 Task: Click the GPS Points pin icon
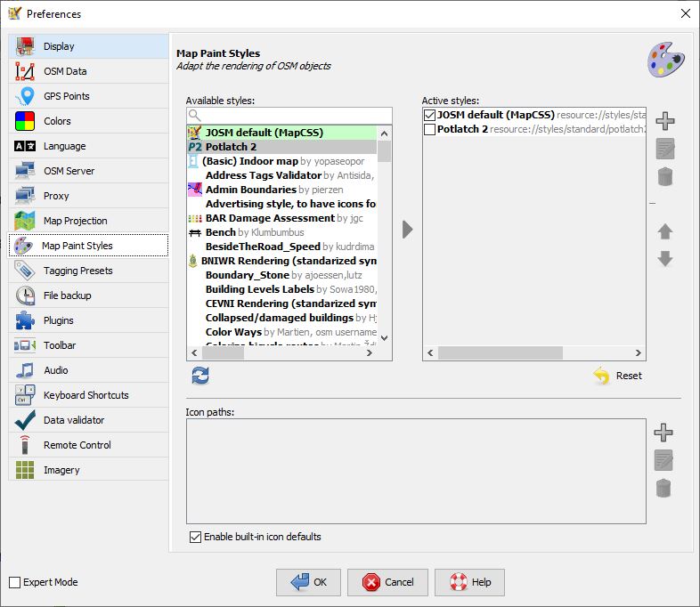tap(26, 96)
